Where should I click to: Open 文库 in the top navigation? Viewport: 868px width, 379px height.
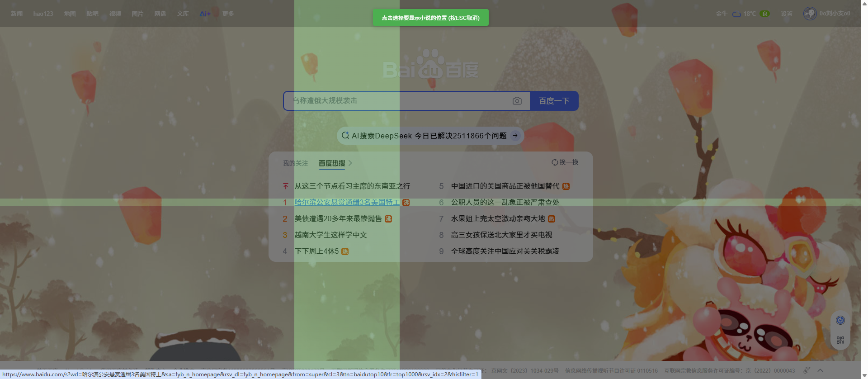click(183, 14)
